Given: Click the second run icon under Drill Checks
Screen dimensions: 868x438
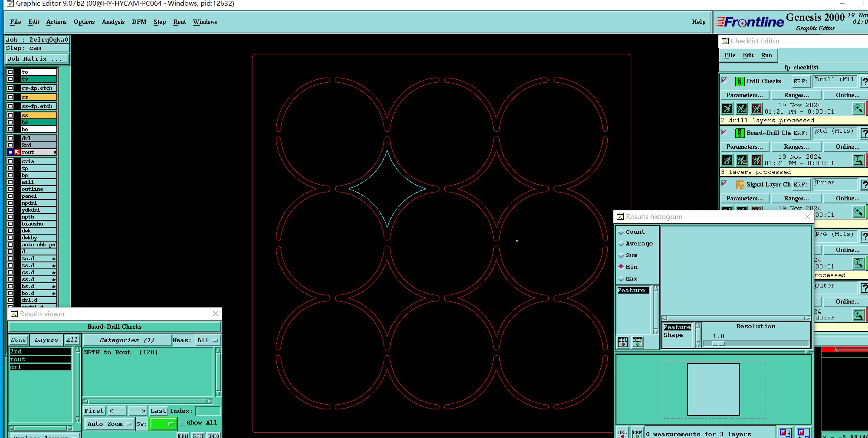Looking at the screenshot, I should (x=742, y=108).
